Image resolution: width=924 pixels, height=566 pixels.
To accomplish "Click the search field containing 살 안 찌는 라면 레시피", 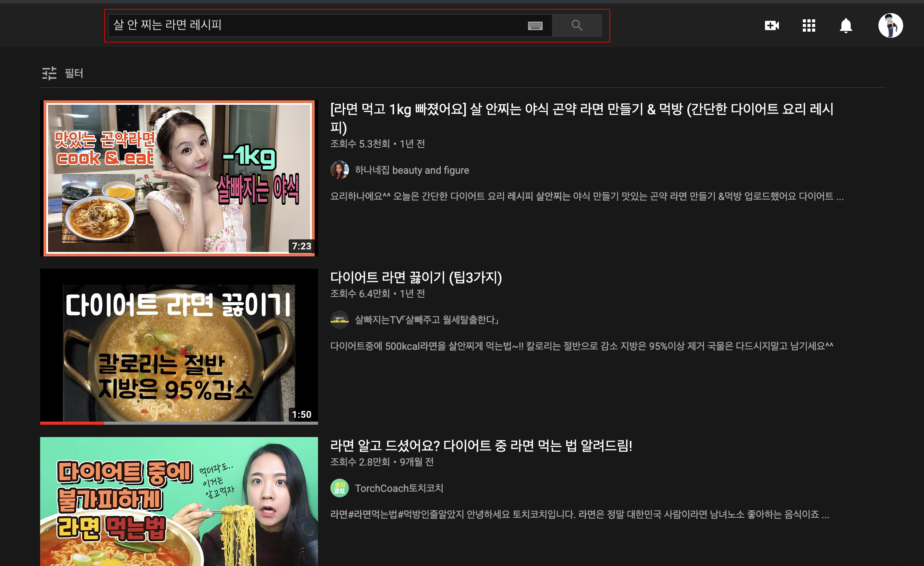I will click(x=330, y=25).
